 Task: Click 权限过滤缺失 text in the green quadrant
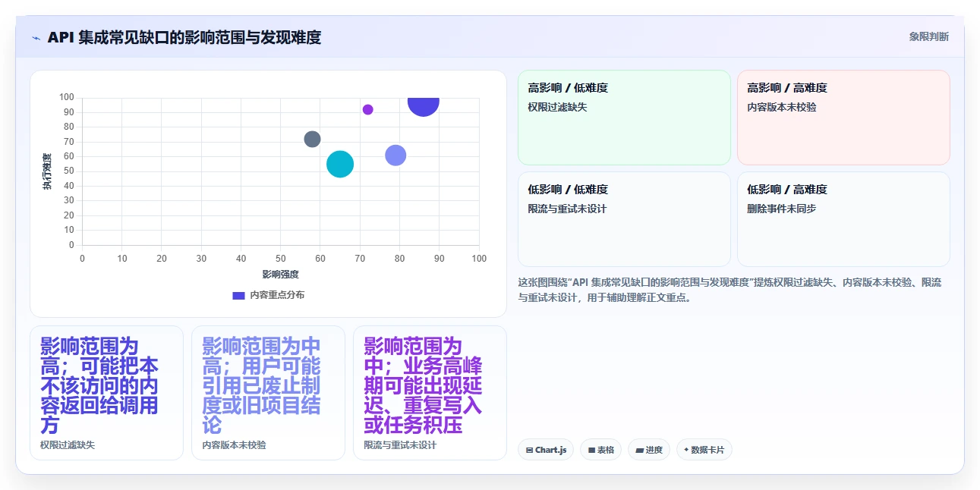coord(558,107)
